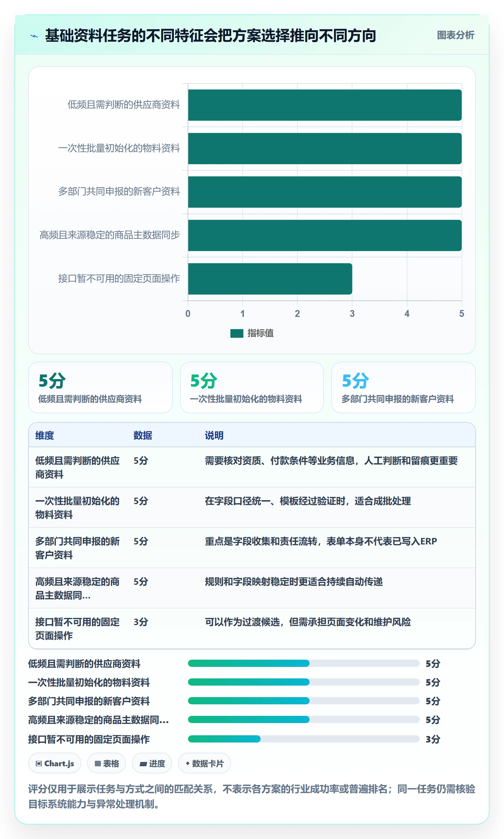
Task: Select the 一次性批量初始化的物料资料 chart bar
Action: (x=325, y=149)
